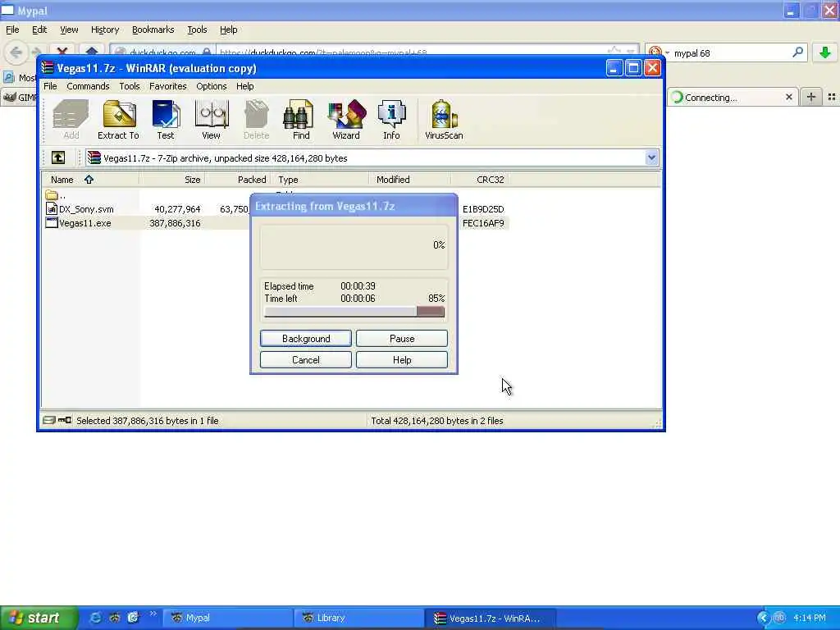840x630 pixels.
Task: Open the Mypal Bookmarks menu
Action: point(153,30)
